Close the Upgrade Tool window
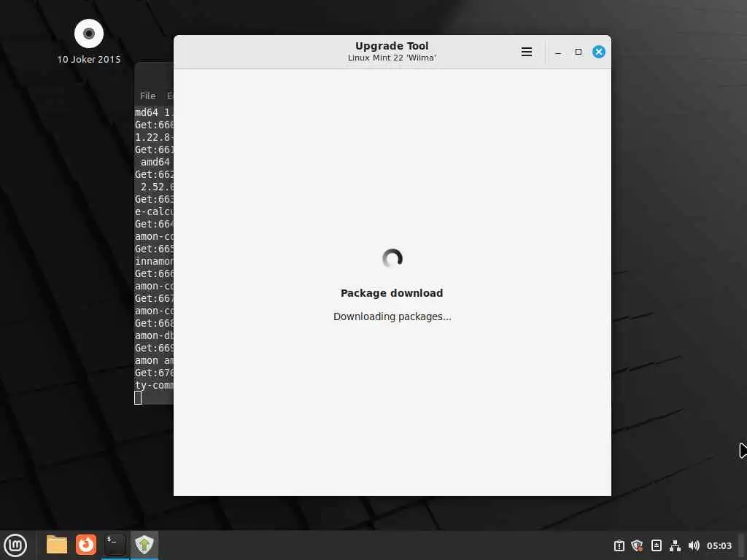This screenshot has width=747, height=560. click(x=599, y=52)
